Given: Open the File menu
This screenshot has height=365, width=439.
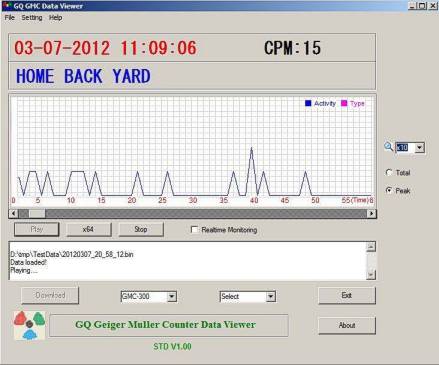Looking at the screenshot, I should [x=9, y=18].
